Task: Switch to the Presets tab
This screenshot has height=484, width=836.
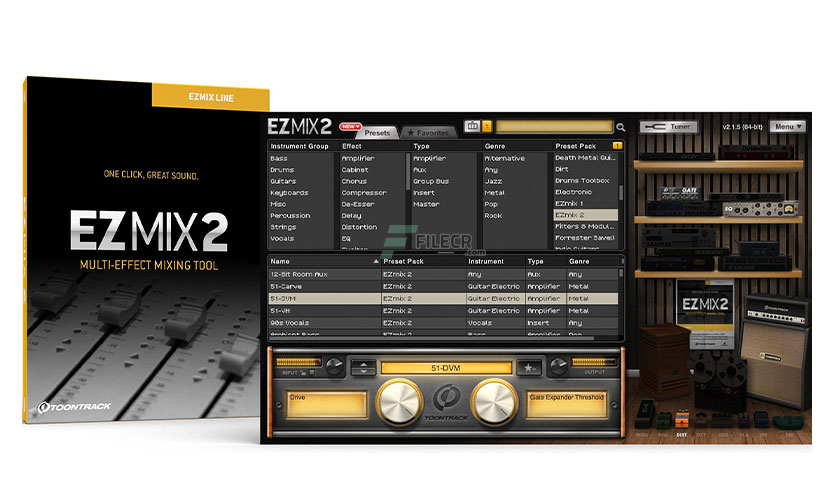Action: (x=377, y=133)
